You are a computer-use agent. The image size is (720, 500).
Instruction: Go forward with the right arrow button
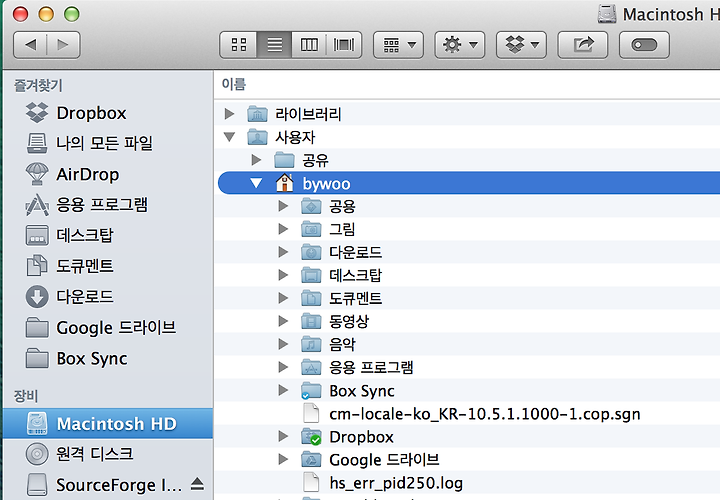tap(63, 45)
